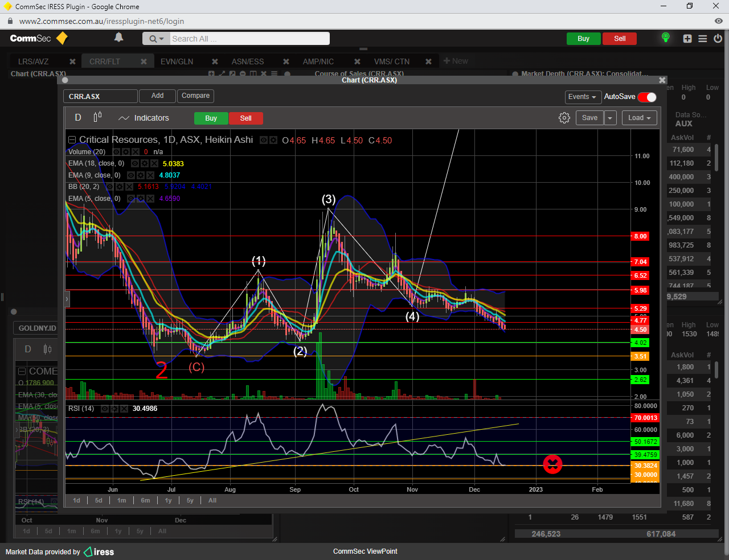Toggle visibility of RSI (14) indicator
The image size is (729, 560).
point(105,409)
